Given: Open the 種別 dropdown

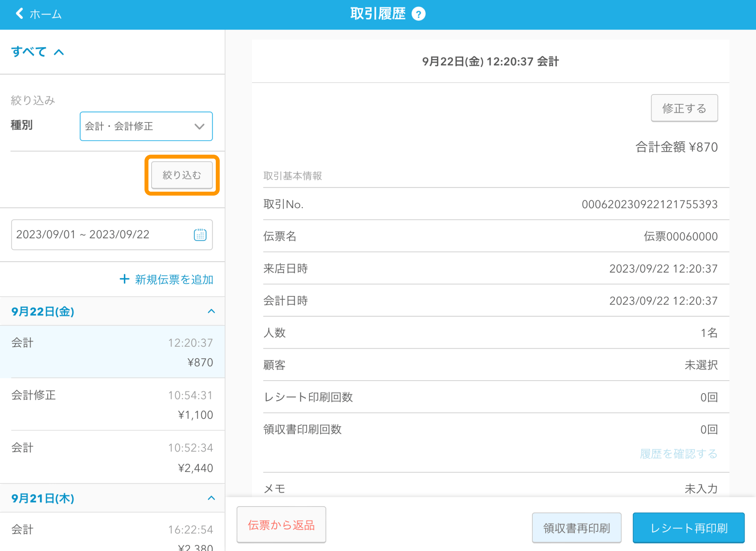Looking at the screenshot, I should (146, 126).
